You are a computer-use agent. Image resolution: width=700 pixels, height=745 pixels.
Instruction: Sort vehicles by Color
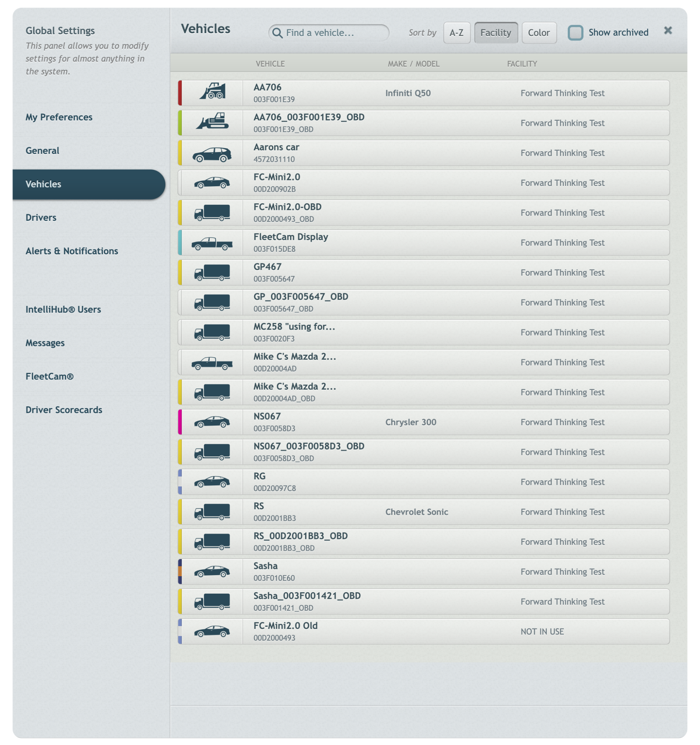[539, 33]
